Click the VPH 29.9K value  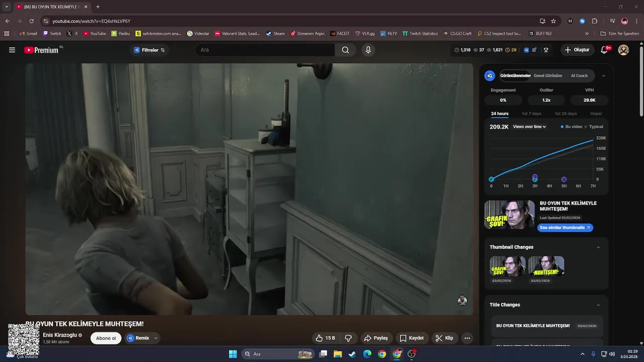(589, 100)
